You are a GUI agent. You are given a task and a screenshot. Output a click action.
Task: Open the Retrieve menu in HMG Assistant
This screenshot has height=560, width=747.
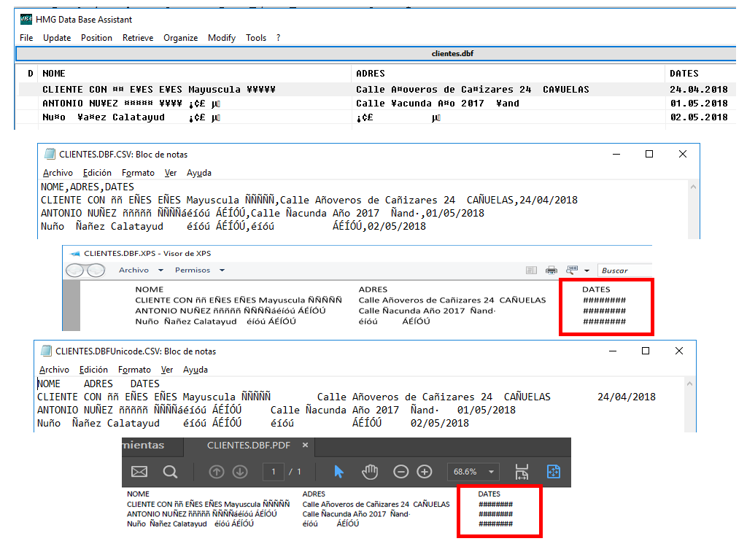(x=138, y=38)
